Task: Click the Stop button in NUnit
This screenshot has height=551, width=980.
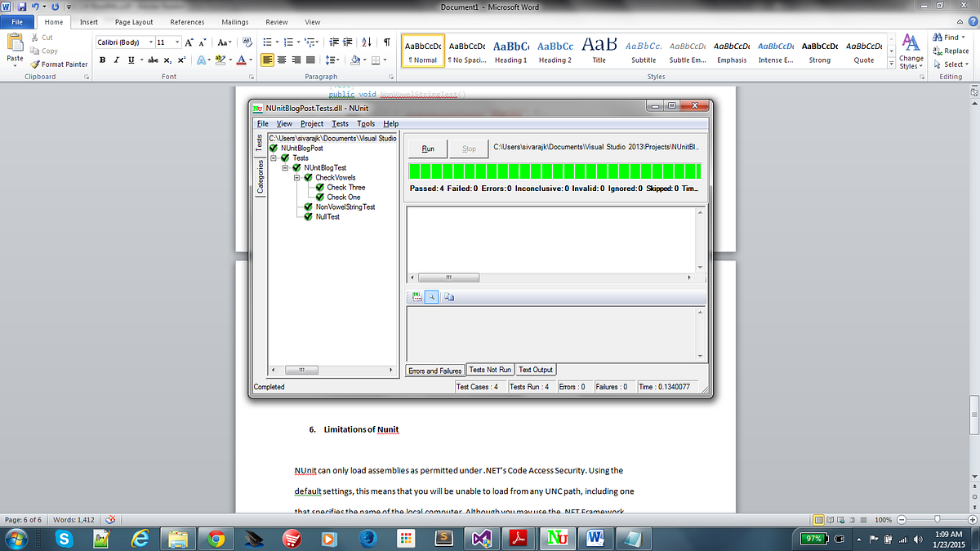Action: pos(469,149)
